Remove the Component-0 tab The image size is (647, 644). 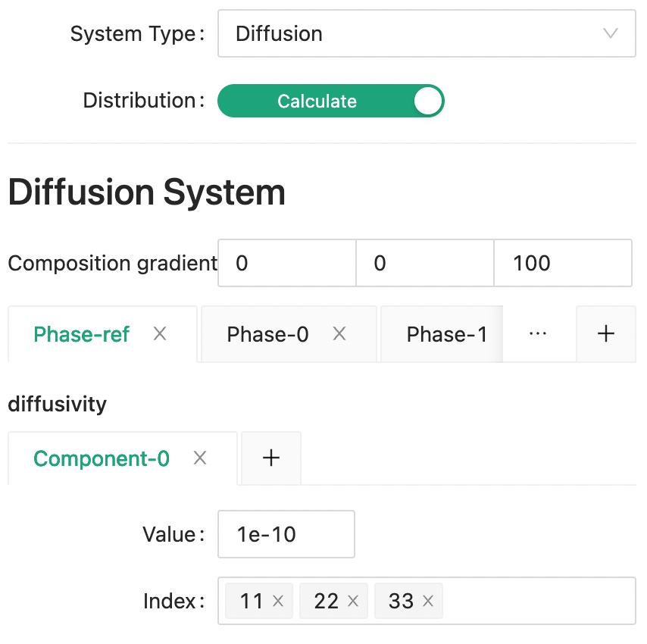click(x=200, y=458)
